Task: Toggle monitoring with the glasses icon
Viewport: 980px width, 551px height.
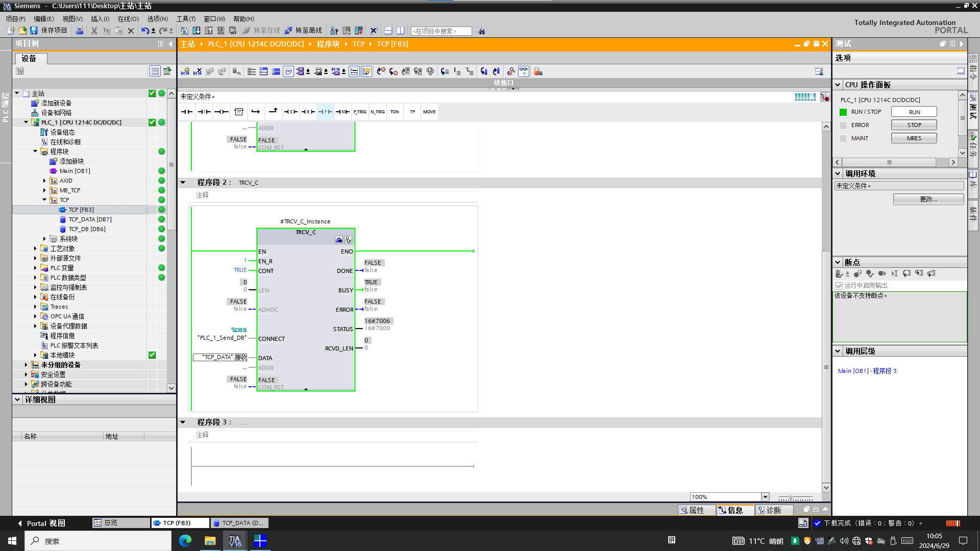Action: [524, 71]
